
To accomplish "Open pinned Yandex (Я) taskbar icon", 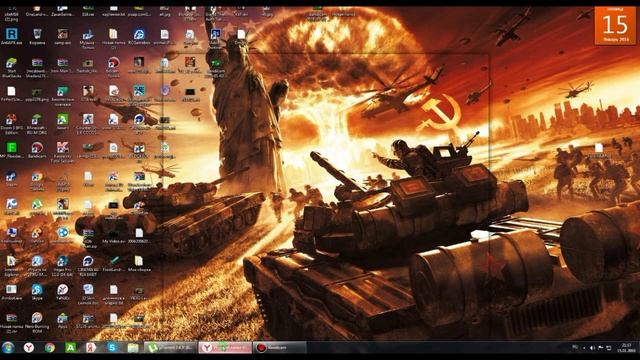I will [x=91, y=347].
